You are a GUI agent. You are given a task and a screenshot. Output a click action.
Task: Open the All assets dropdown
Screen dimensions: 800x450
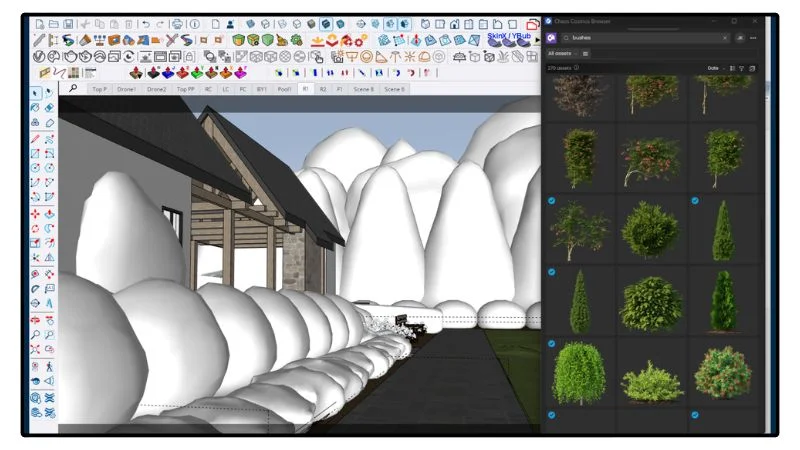pos(562,54)
